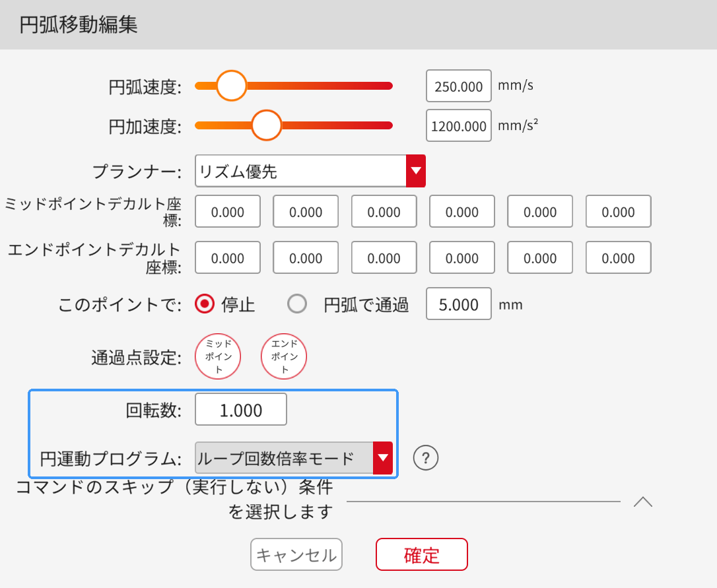717x588 pixels.
Task: Click first エンドポイントデカルト座標 field
Action: tap(228, 258)
